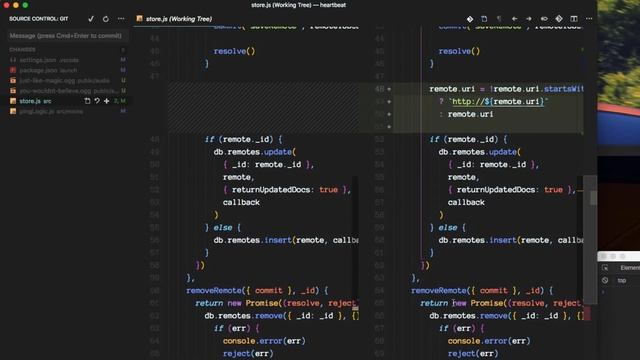Click the DevTools inspect element icon
640x360 pixels.
point(605,268)
